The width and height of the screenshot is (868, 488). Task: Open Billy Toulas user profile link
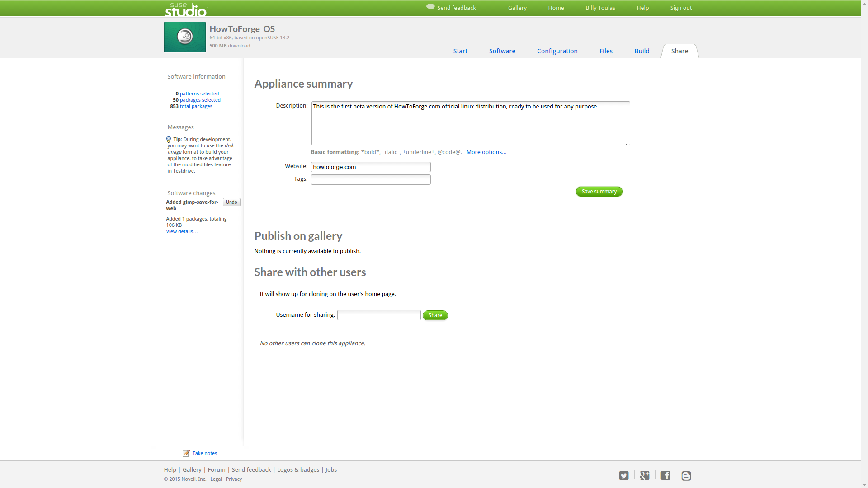coord(600,8)
